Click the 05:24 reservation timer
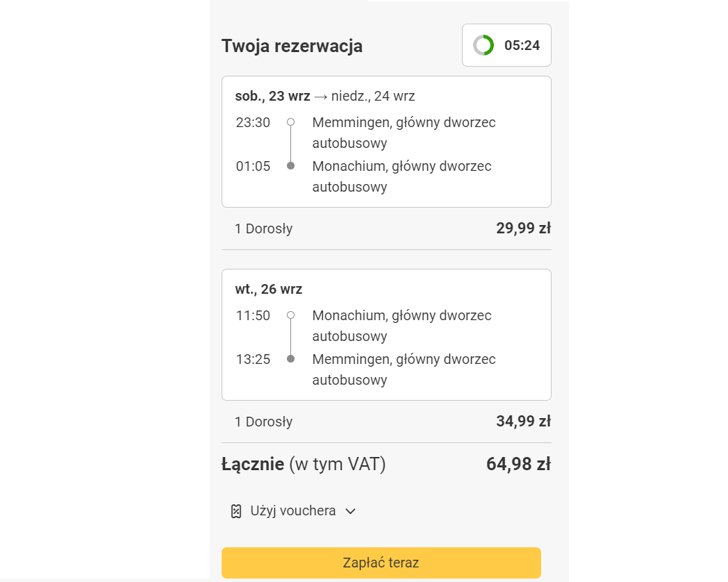 (x=522, y=46)
